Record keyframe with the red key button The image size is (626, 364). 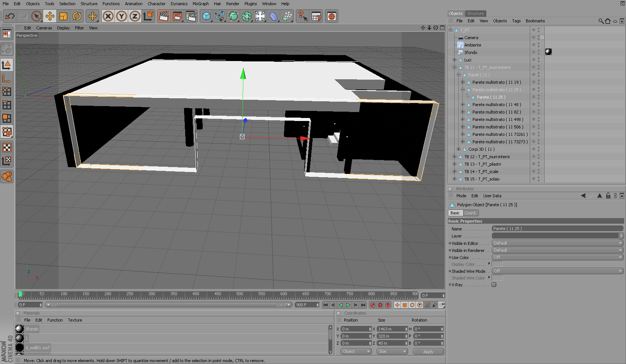[373, 305]
